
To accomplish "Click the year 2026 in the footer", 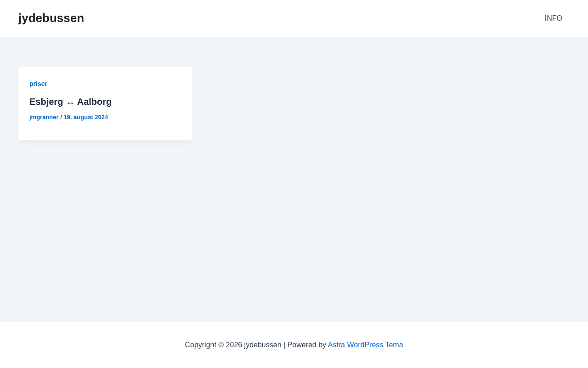I will [x=234, y=345].
